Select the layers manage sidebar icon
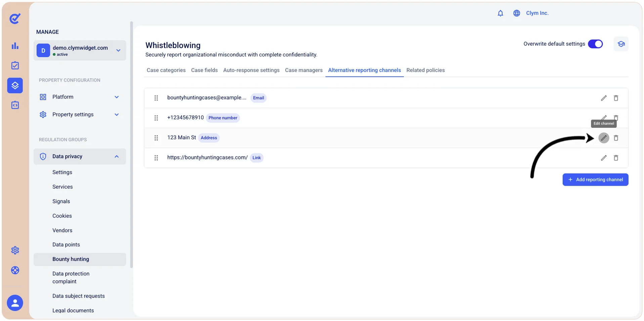The width and height of the screenshot is (644, 321). point(15,85)
